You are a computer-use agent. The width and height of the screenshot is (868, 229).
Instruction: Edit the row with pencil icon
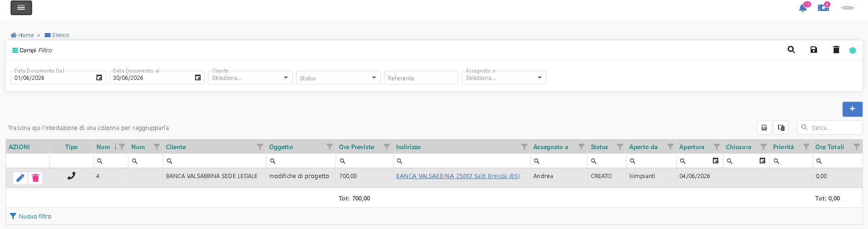point(20,178)
